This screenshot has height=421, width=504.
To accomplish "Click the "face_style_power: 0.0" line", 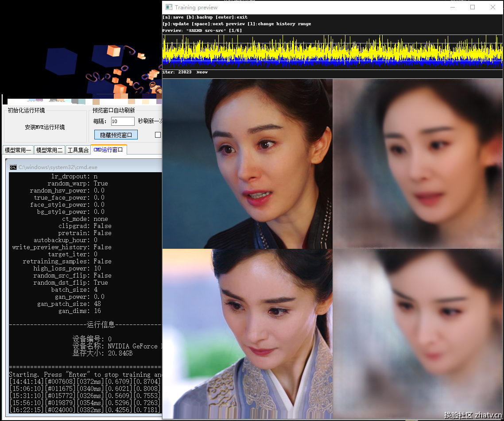I will point(67,205).
